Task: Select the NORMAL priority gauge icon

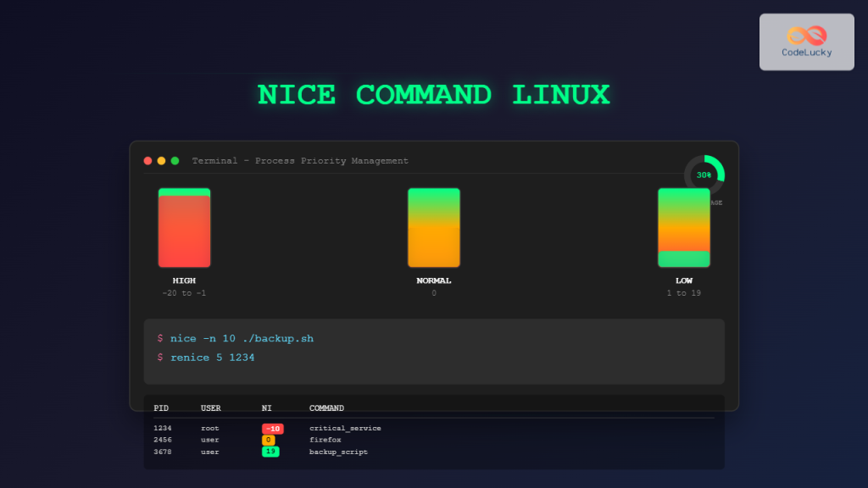Action: tap(433, 227)
